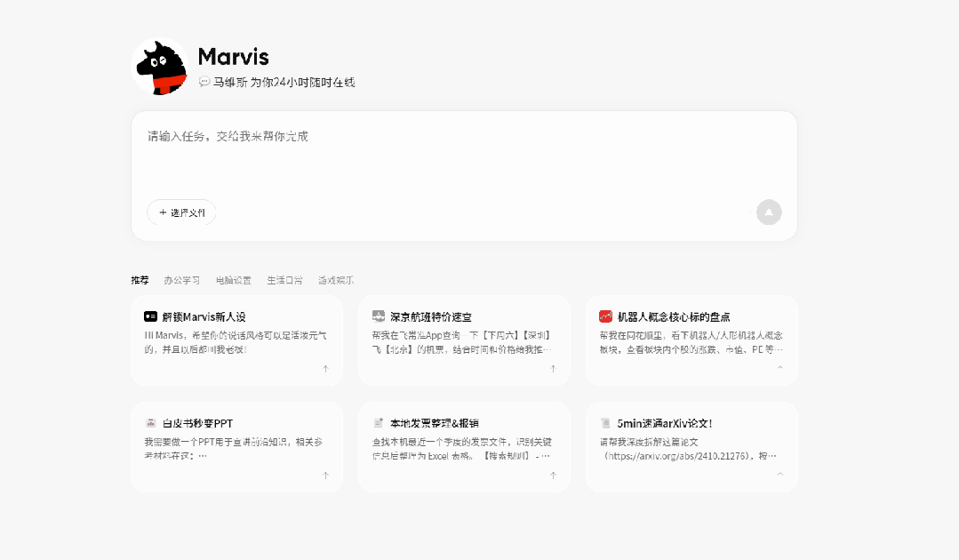Click the arrow on 深京航班特价速查 card

pos(553,369)
